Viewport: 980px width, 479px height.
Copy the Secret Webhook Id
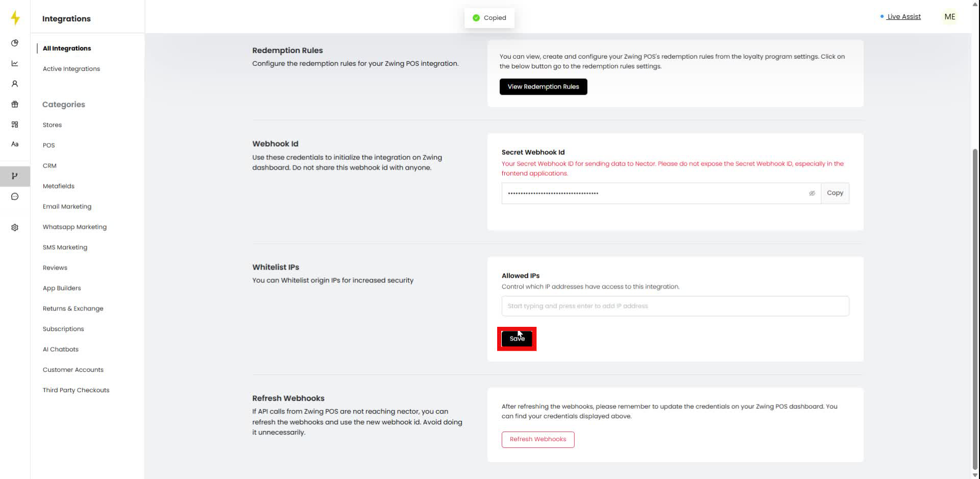pyautogui.click(x=835, y=193)
